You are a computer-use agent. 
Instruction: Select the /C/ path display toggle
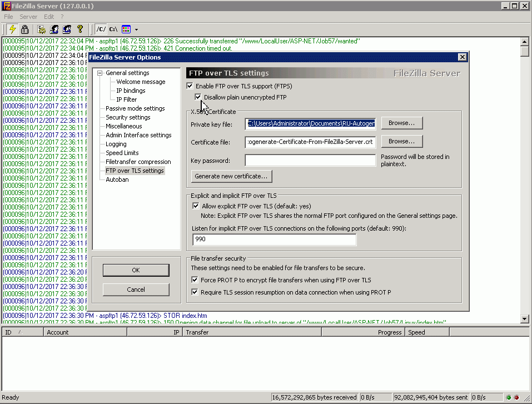pyautogui.click(x=101, y=29)
